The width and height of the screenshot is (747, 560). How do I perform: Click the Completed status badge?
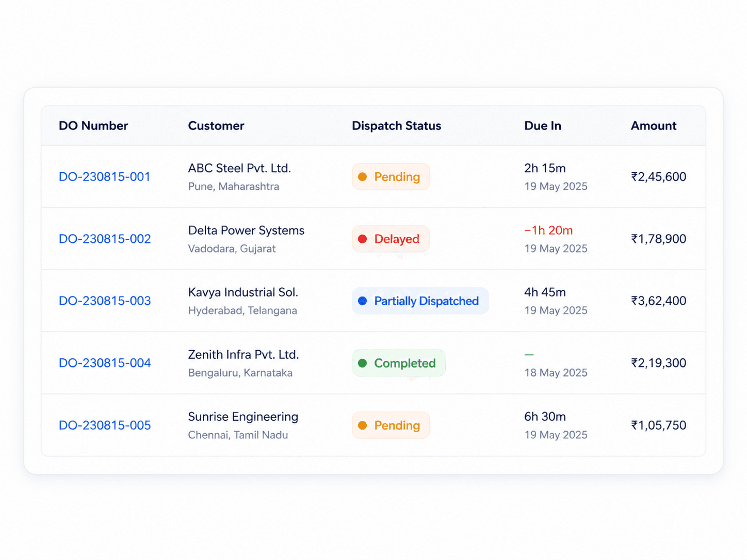[399, 363]
